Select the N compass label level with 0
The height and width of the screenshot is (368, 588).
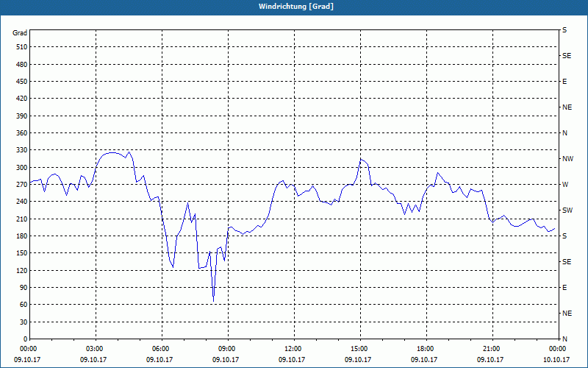click(564, 339)
